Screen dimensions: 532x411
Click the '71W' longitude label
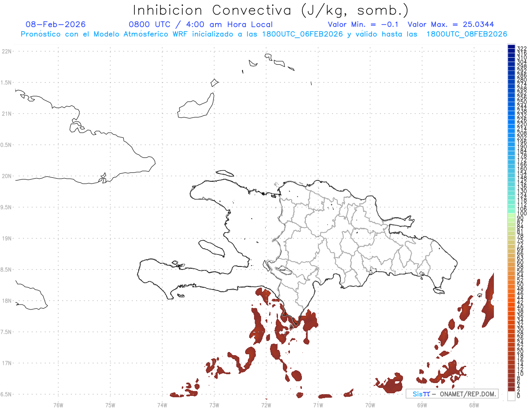(x=318, y=404)
